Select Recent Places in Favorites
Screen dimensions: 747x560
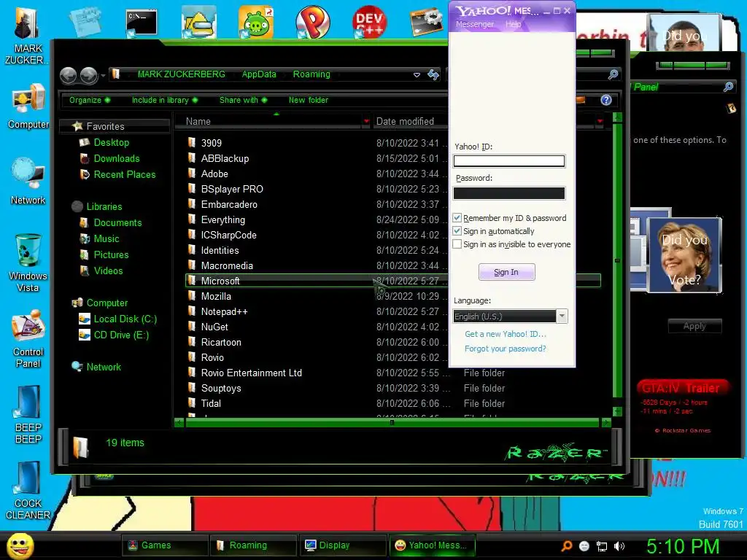pos(125,175)
